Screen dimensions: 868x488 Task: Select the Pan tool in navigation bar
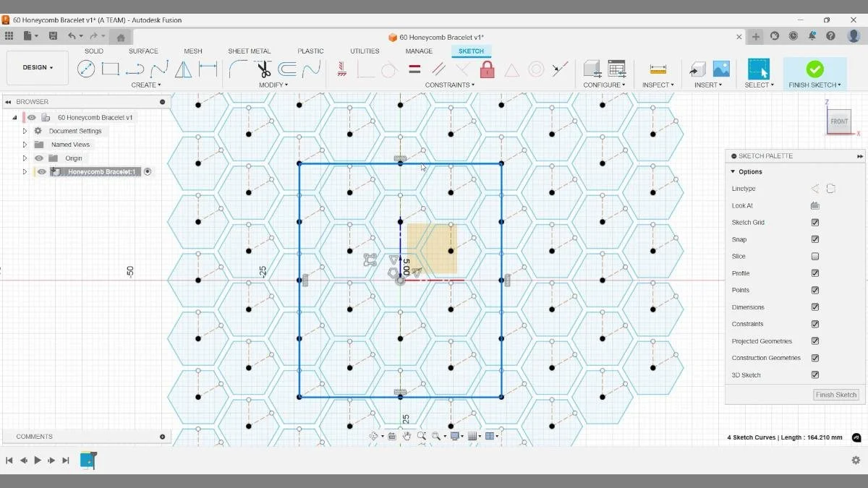[x=407, y=436]
